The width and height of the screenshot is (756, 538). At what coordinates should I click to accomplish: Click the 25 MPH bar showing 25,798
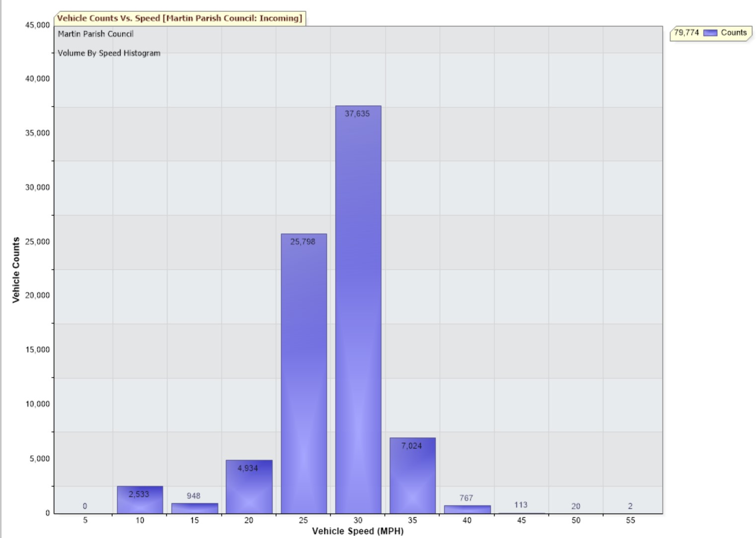pyautogui.click(x=303, y=372)
